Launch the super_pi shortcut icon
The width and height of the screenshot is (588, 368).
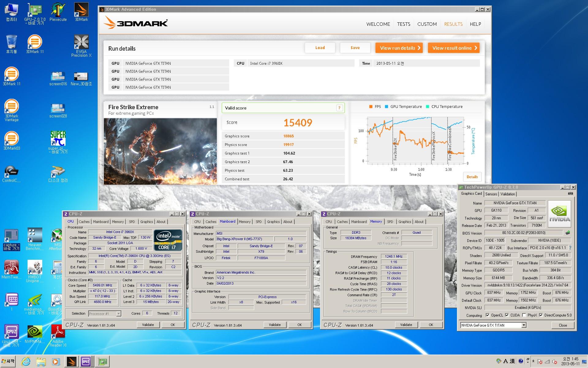tap(58, 142)
